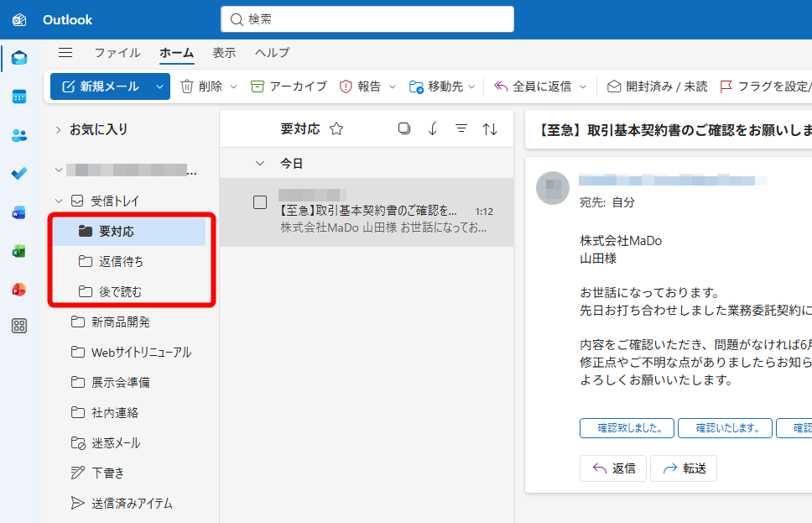Switch to the ホーム tab

tap(177, 52)
